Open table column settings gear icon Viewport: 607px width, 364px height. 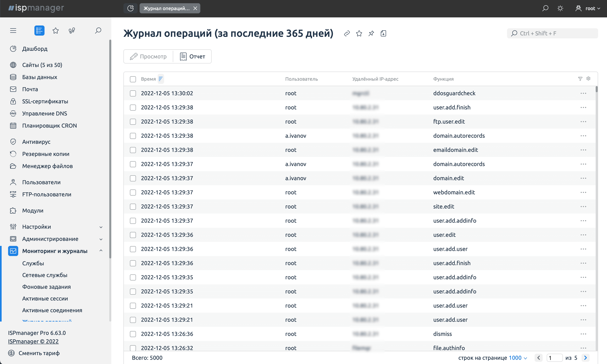(588, 78)
